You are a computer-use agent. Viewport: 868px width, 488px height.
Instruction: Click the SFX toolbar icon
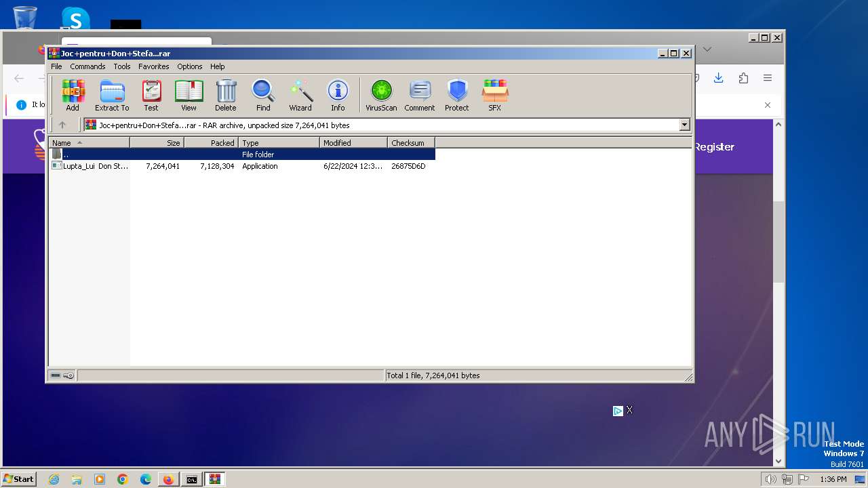[x=495, y=95]
